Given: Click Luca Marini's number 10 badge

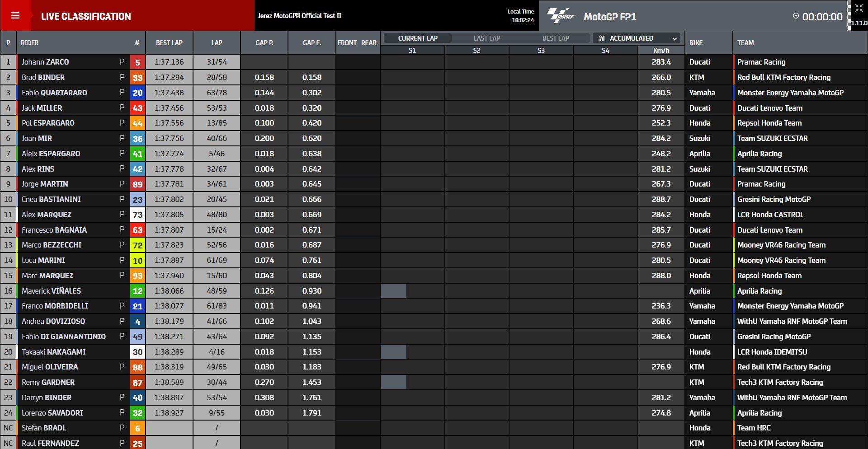Looking at the screenshot, I should pyautogui.click(x=137, y=261).
